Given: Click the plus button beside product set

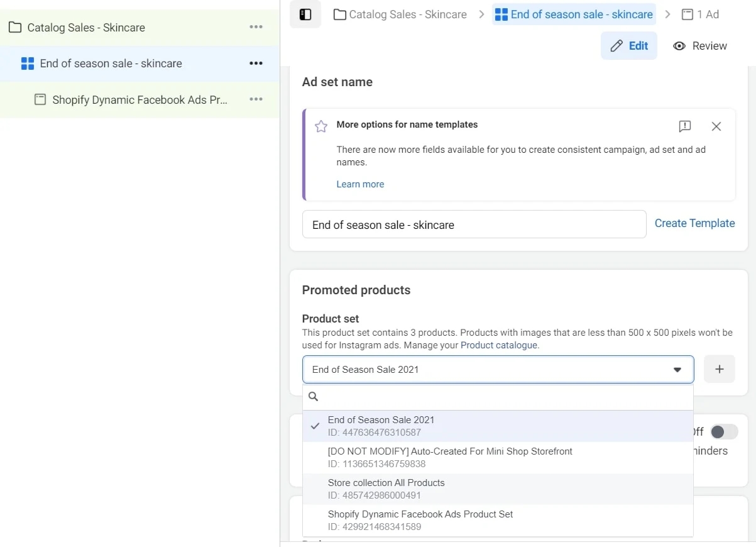Looking at the screenshot, I should pos(720,369).
